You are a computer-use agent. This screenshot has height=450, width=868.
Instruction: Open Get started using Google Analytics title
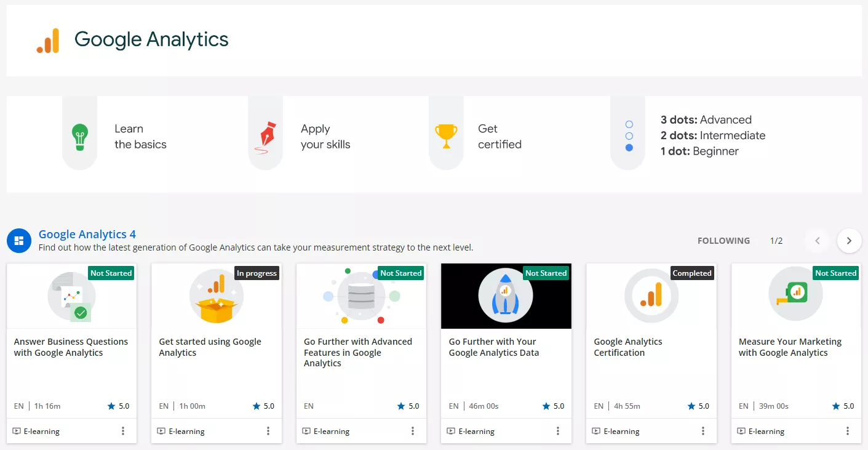[210, 347]
